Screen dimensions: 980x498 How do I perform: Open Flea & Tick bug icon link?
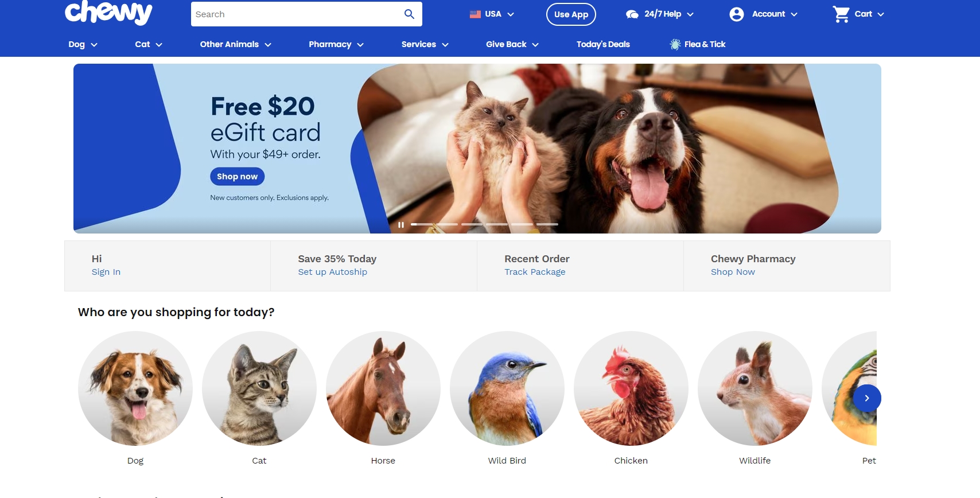[675, 44]
